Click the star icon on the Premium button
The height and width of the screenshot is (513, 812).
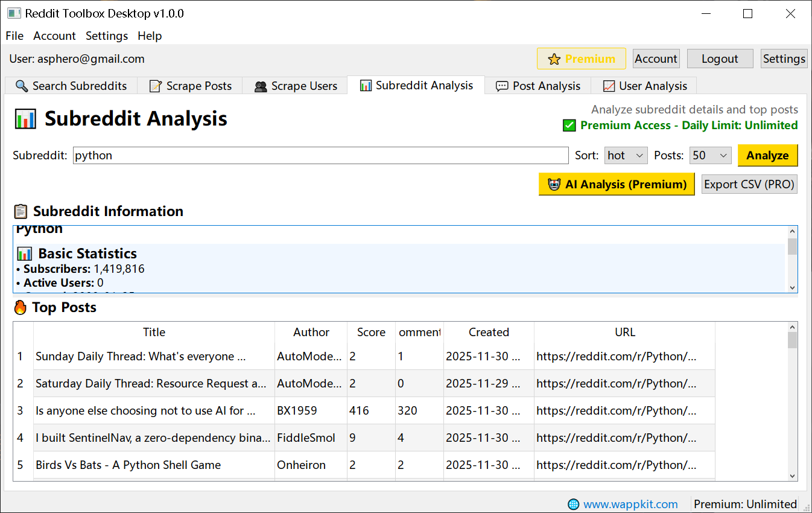point(554,59)
